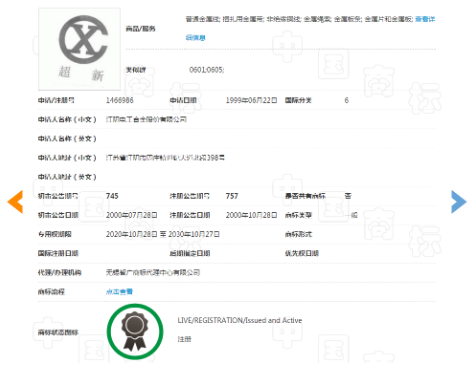Open the 点击查看 trademark process link

click(x=119, y=292)
